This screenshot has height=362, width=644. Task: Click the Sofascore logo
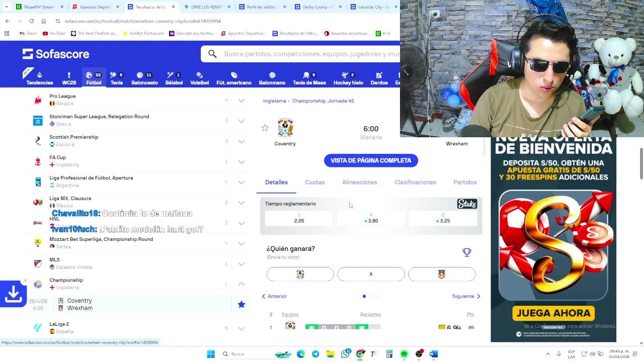(56, 54)
